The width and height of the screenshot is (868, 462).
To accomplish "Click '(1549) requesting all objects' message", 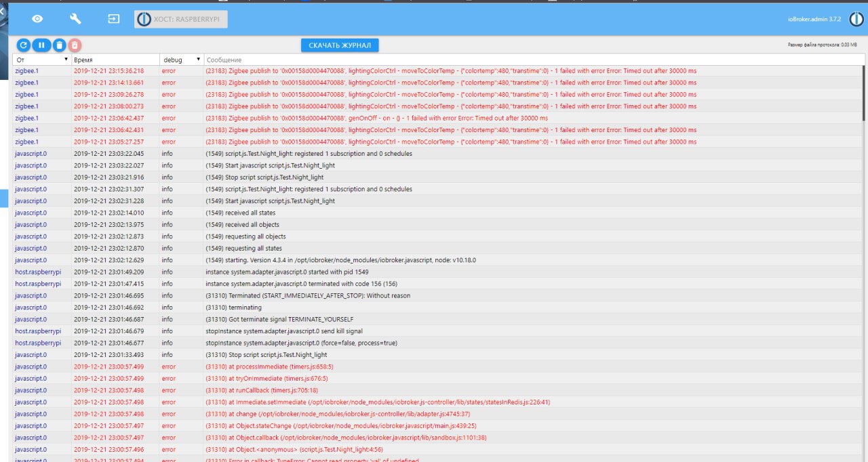I will (x=245, y=236).
